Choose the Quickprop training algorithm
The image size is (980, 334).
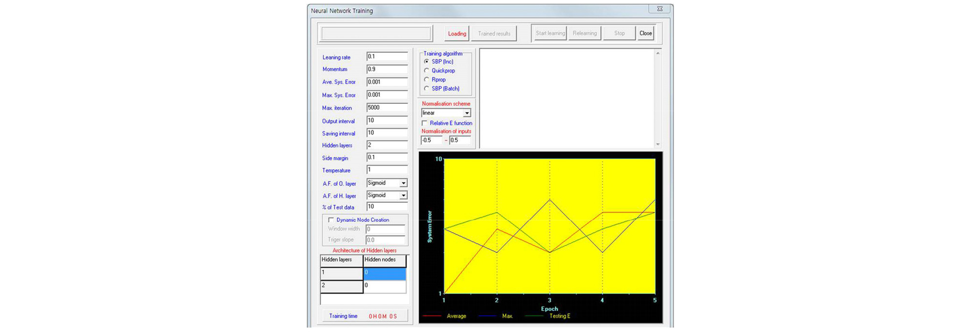coord(427,71)
